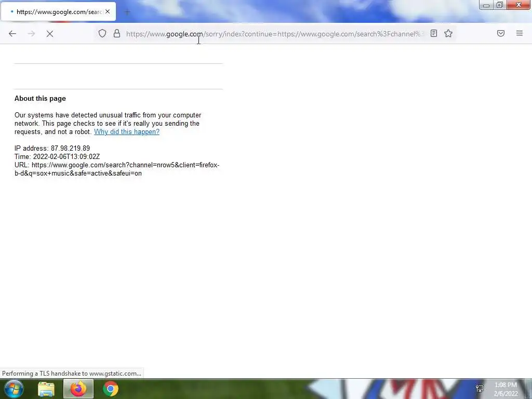Go back with the back arrow
532x399 pixels.
[12, 34]
